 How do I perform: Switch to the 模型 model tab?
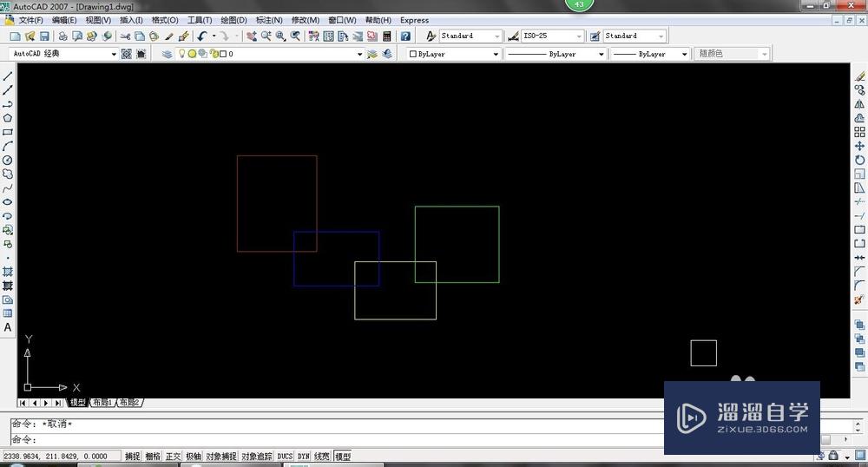point(77,402)
